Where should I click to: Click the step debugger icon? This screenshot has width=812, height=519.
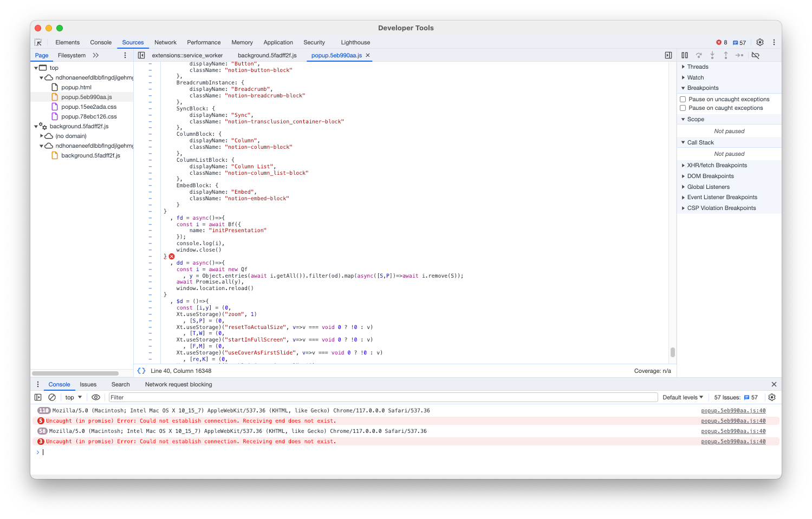click(x=739, y=55)
